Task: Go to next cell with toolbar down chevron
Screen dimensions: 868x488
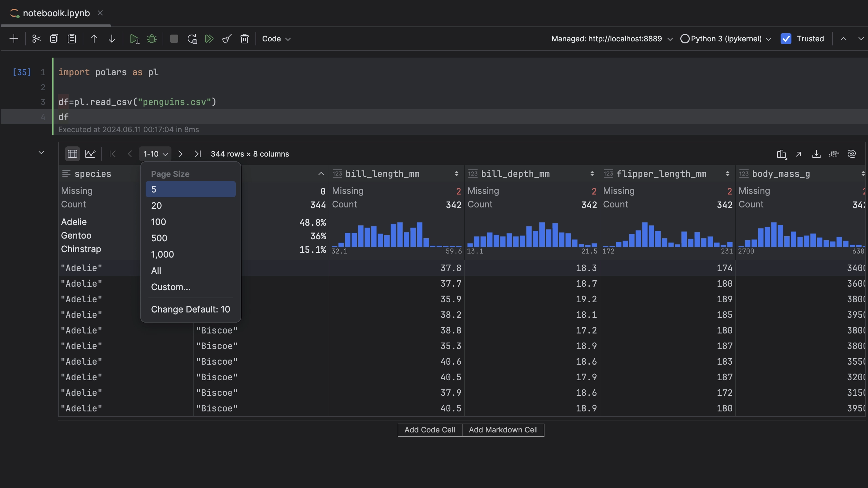Action: (x=861, y=39)
